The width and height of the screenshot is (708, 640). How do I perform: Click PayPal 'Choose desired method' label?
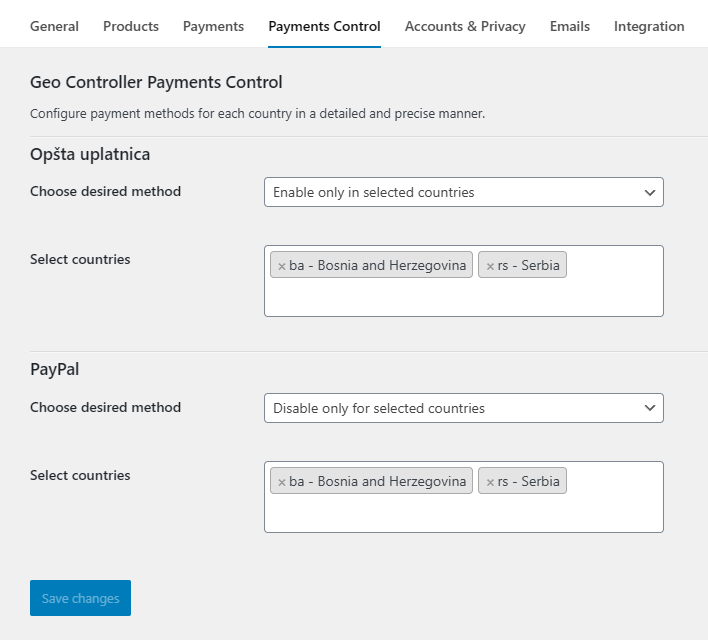[x=105, y=407]
